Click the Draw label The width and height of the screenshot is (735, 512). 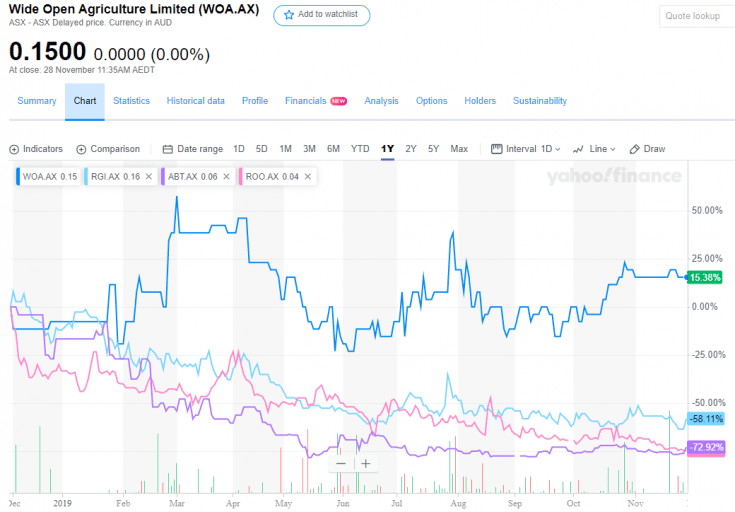(x=654, y=149)
